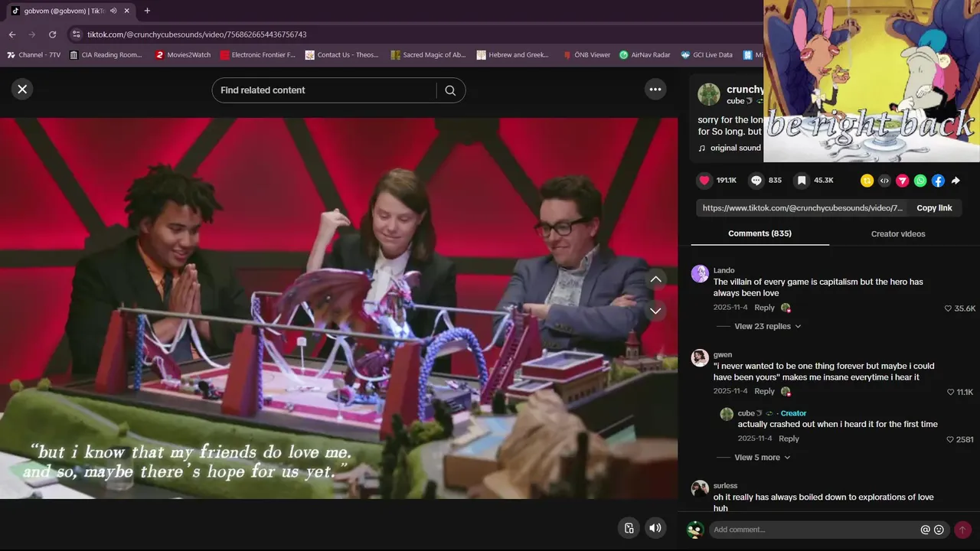The width and height of the screenshot is (980, 551).
Task: Click the browser back arrow
Action: tap(12, 34)
